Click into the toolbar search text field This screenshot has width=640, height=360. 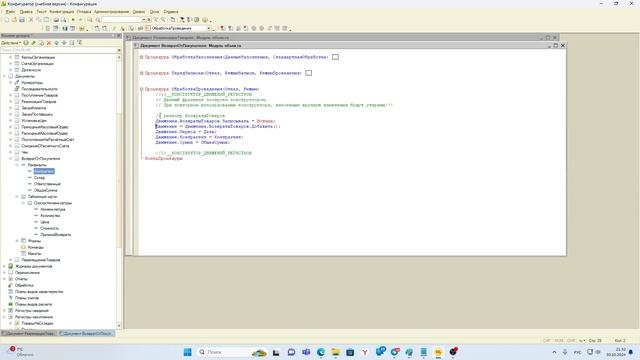(x=122, y=20)
